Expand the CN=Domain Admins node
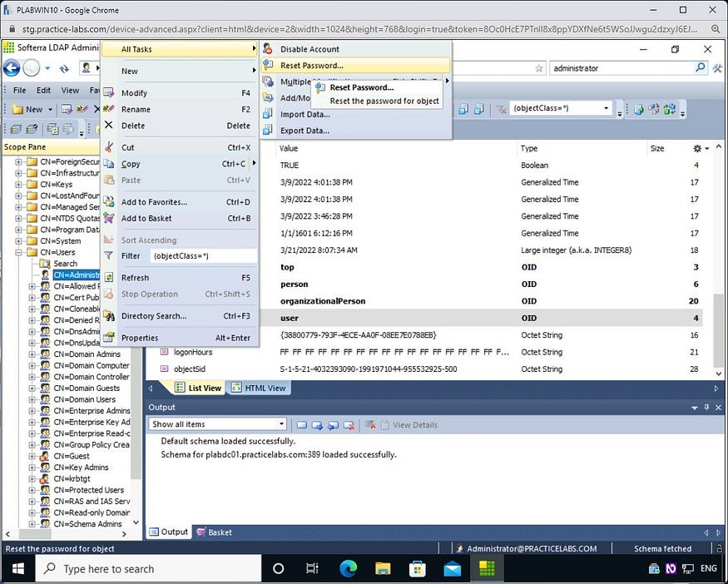728x584 pixels. [x=32, y=354]
